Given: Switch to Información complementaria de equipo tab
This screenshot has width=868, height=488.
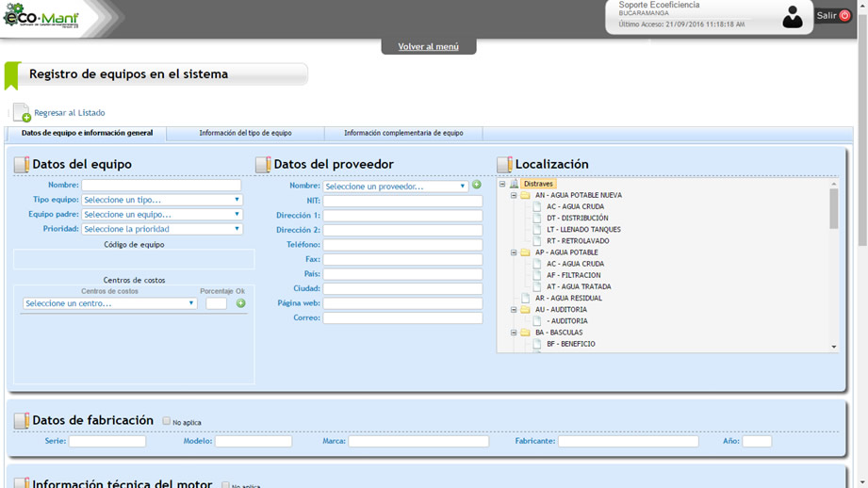Looking at the screenshot, I should [x=403, y=134].
